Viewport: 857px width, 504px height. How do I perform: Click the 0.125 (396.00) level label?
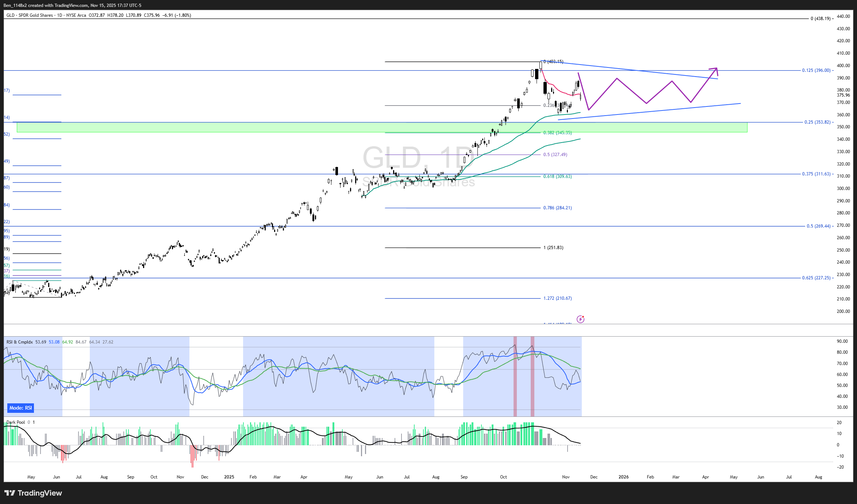tap(816, 70)
